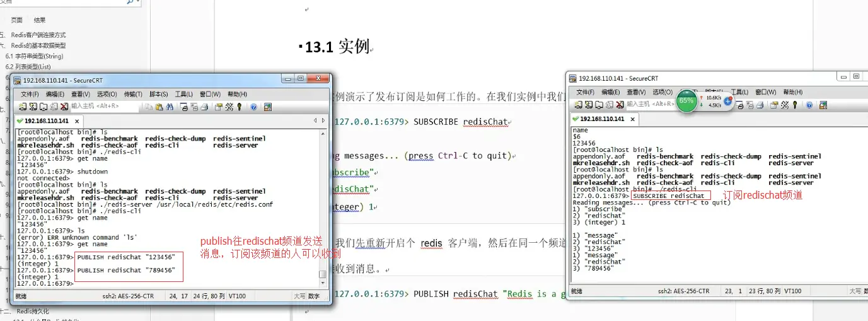Screen dimensions: 868x321
Task: Click Print printer icon, PUBLISH-session SecureCRT toolbar
Action: 204,107
